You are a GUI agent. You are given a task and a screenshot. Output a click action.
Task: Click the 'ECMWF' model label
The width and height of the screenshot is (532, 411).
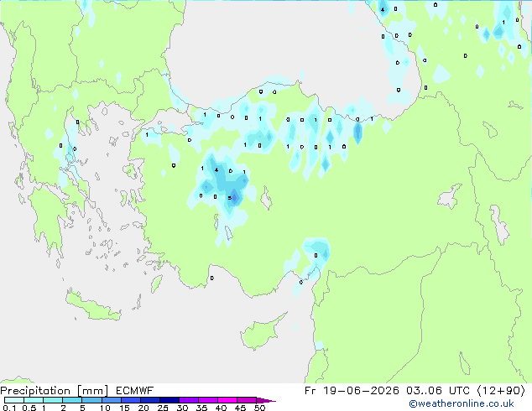tap(135, 391)
